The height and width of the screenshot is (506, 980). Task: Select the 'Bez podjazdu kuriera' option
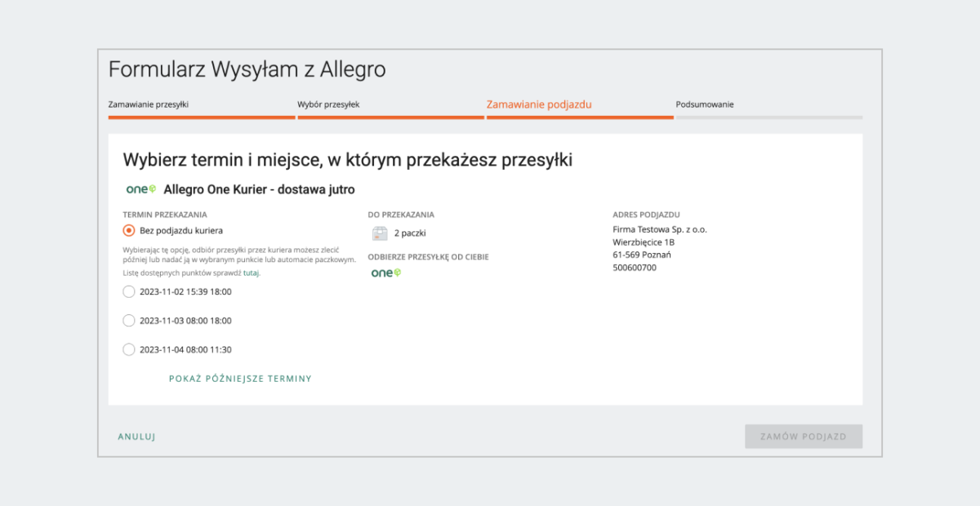point(129,230)
